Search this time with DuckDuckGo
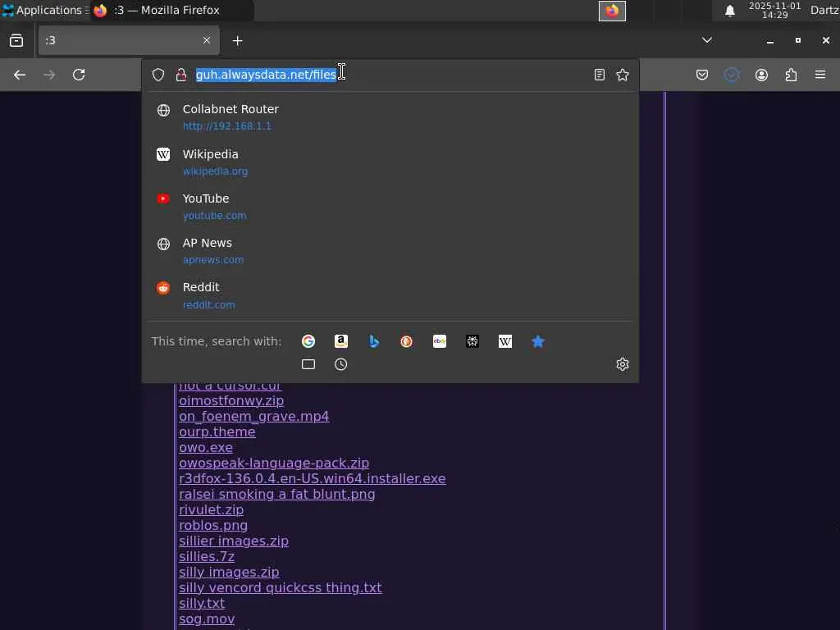 pos(407,341)
